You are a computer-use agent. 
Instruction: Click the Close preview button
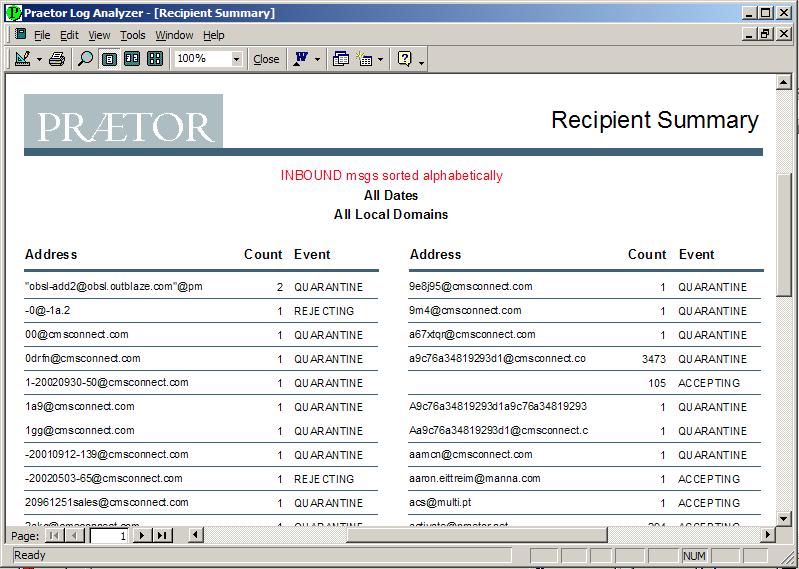[266, 59]
